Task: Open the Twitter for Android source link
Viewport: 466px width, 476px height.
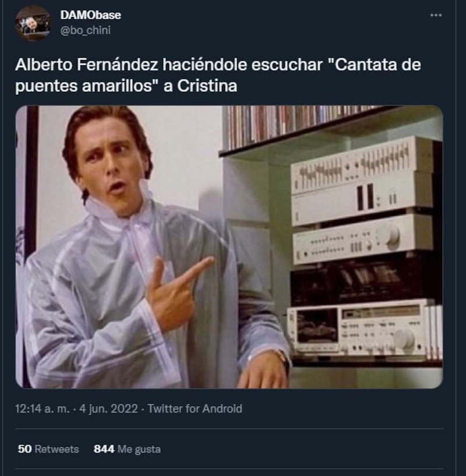Action: (195, 408)
